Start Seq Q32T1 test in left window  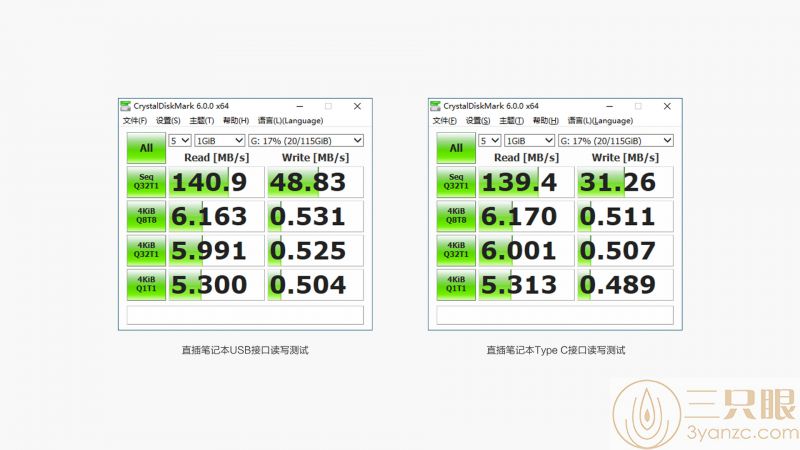(x=146, y=182)
